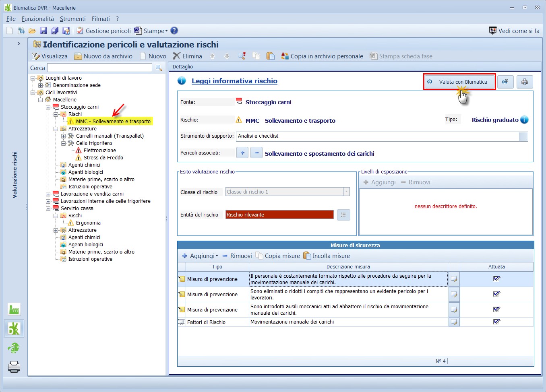
Task: Click edit note icon for Movimentazione manuale row
Action: tap(454, 322)
